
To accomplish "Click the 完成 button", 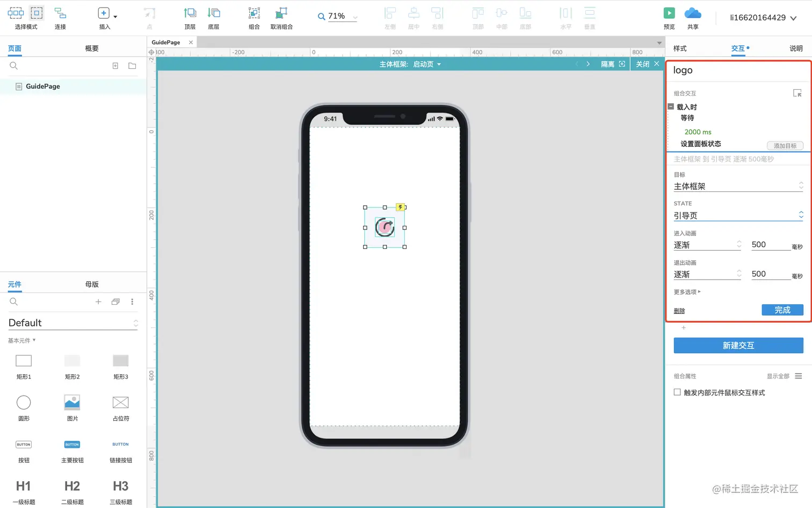I will [782, 310].
